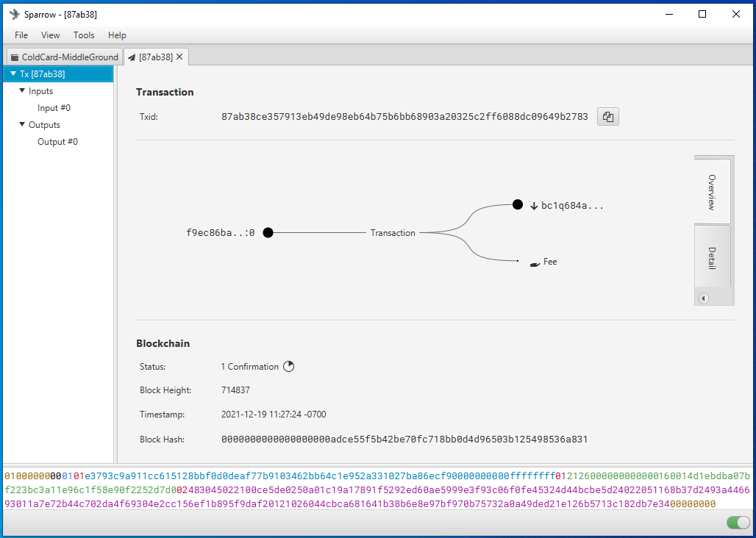
Task: Switch to the Detail side tab
Action: click(x=712, y=258)
